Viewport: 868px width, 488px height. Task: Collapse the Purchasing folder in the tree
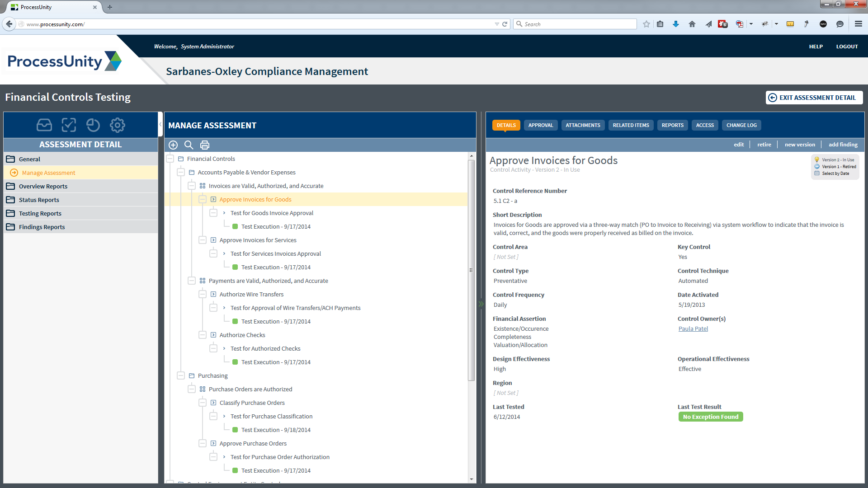click(181, 375)
